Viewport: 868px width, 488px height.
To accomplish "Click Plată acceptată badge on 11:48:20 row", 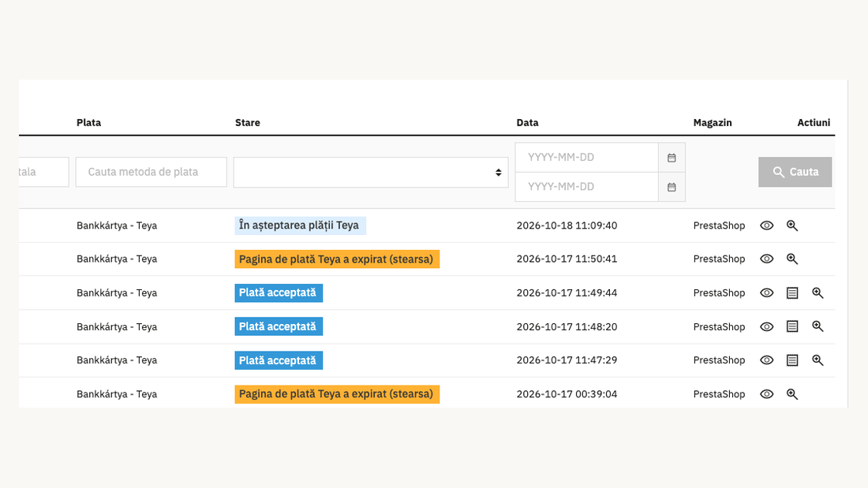I will pyautogui.click(x=279, y=327).
